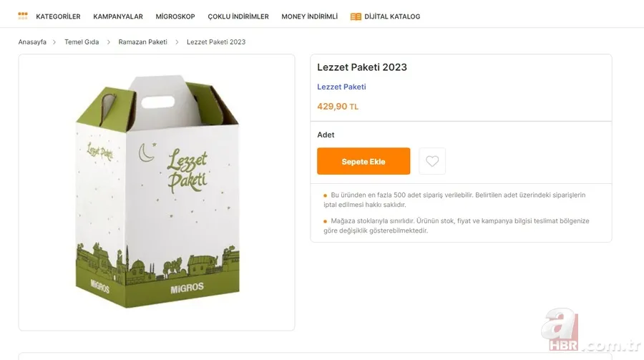Add product to favorites with heart icon
Image resolution: width=644 pixels, height=360 pixels.
(x=432, y=161)
